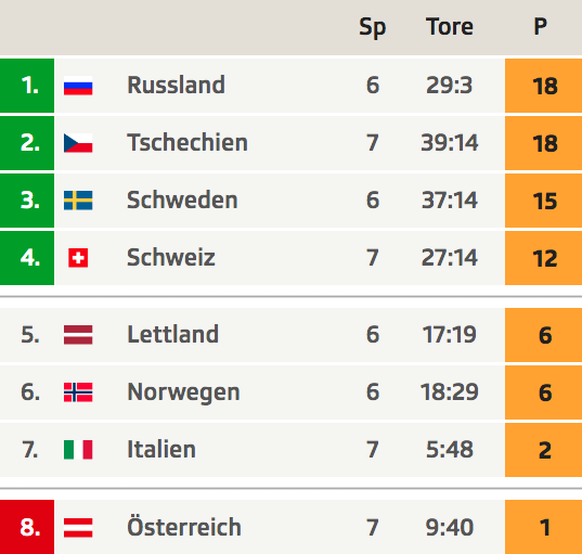Select the Österreich team name
The image size is (582, 554).
point(184,526)
